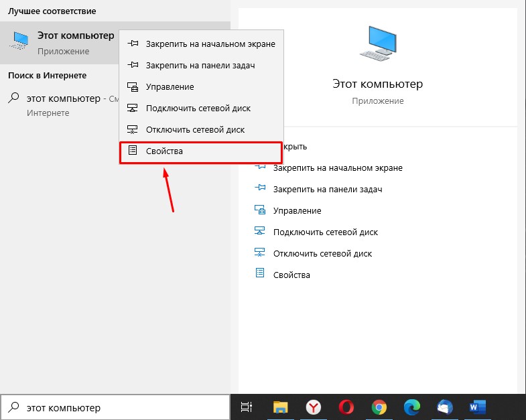Click the context-menu disconnect network drive icon
Viewport: 526px width, 420px height.
133,129
